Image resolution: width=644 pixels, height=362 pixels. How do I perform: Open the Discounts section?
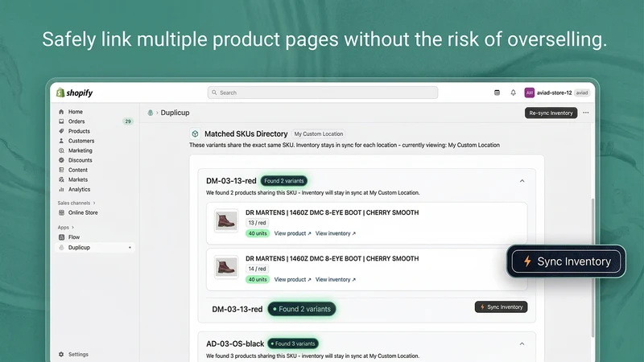(80, 160)
